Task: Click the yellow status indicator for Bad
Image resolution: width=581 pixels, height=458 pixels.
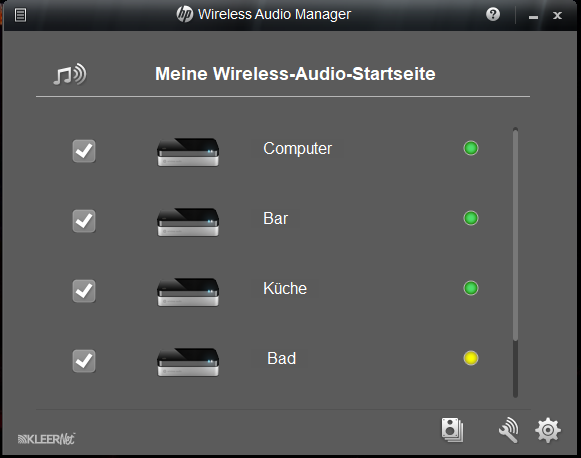Action: point(471,358)
